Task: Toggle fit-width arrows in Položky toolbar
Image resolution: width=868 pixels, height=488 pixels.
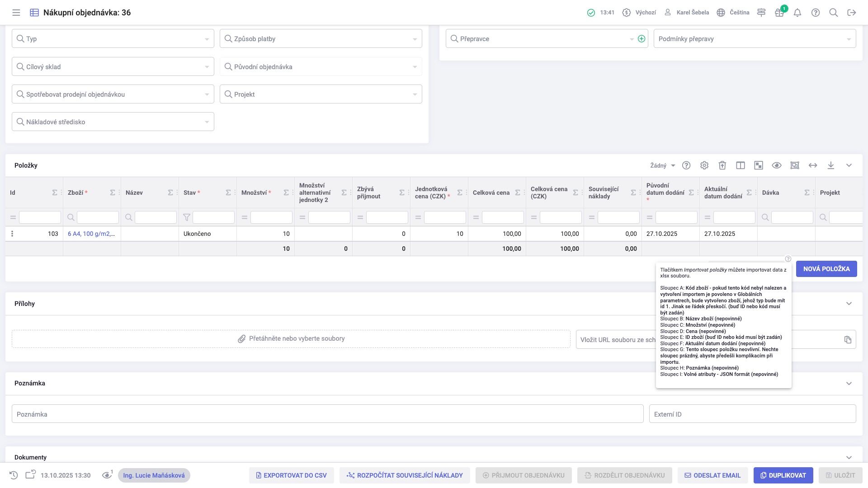Action: tap(813, 165)
